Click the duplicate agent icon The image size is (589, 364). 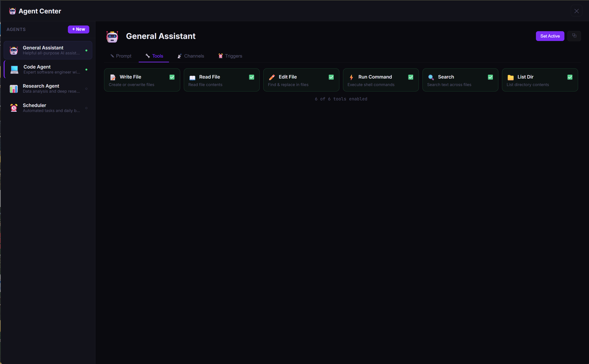pyautogui.click(x=574, y=36)
